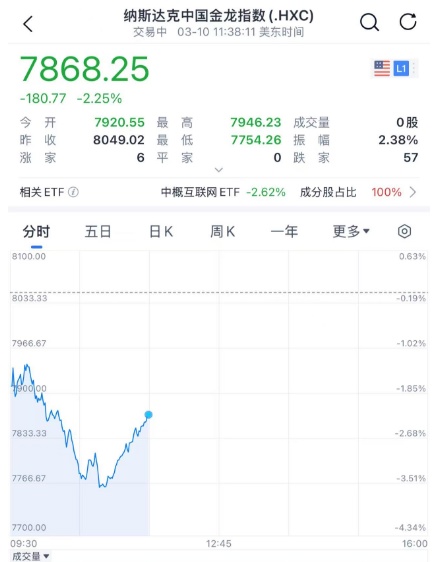Expand the quote details chevron

[219, 170]
